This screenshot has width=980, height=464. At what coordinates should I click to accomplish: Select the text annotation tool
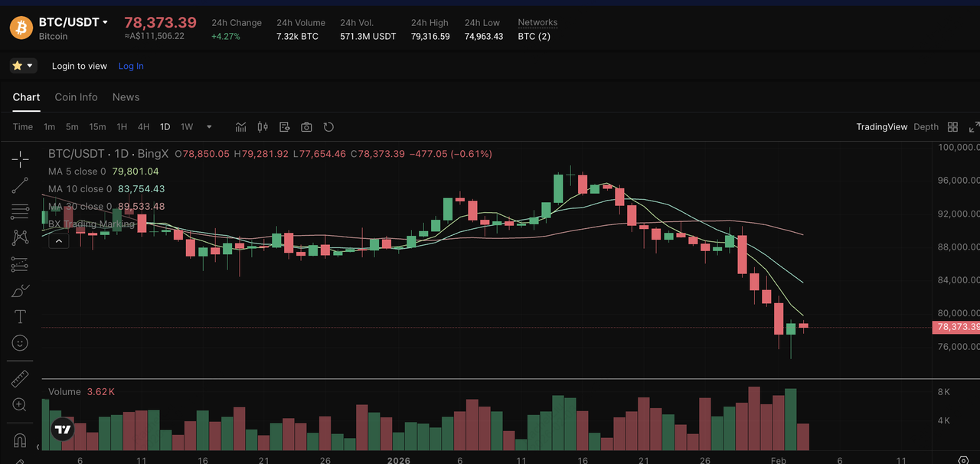[20, 317]
